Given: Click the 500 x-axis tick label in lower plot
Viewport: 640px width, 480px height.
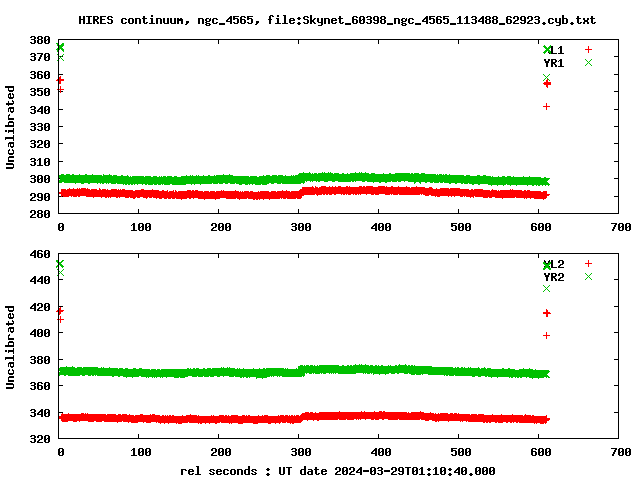Looking at the screenshot, I should click(x=461, y=452).
